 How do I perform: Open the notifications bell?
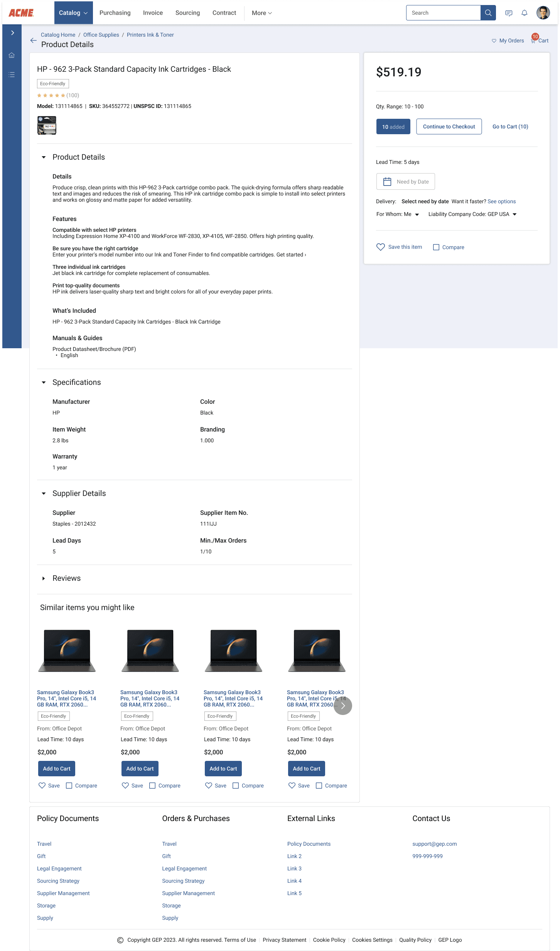524,13
